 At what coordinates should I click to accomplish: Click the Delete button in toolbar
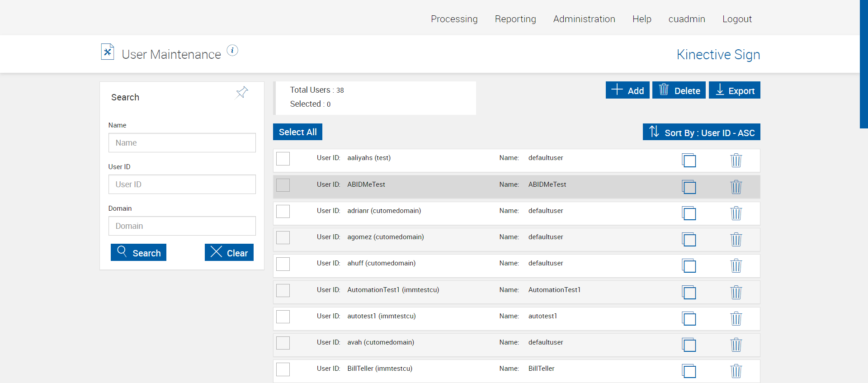(679, 90)
